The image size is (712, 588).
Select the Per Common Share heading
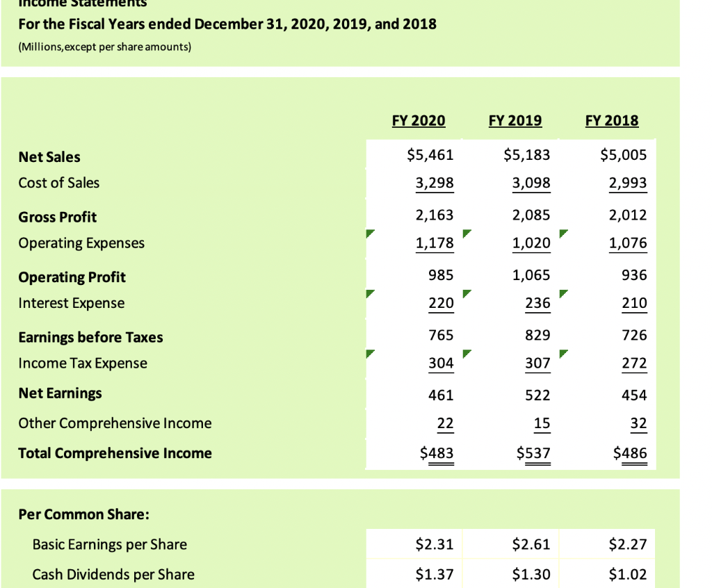pos(83,514)
